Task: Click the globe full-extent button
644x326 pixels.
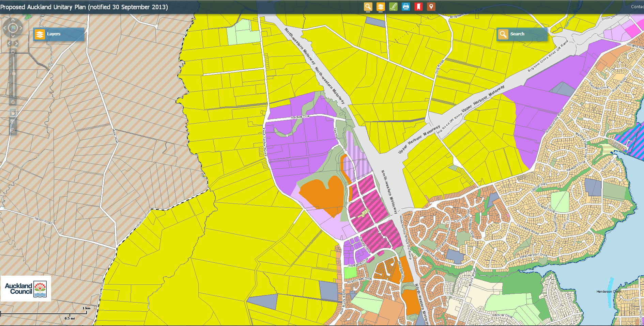Action: click(13, 28)
